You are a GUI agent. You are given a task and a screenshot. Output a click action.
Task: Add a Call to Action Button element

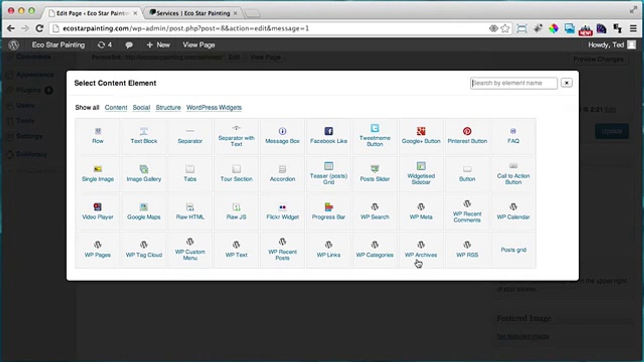coord(513,174)
